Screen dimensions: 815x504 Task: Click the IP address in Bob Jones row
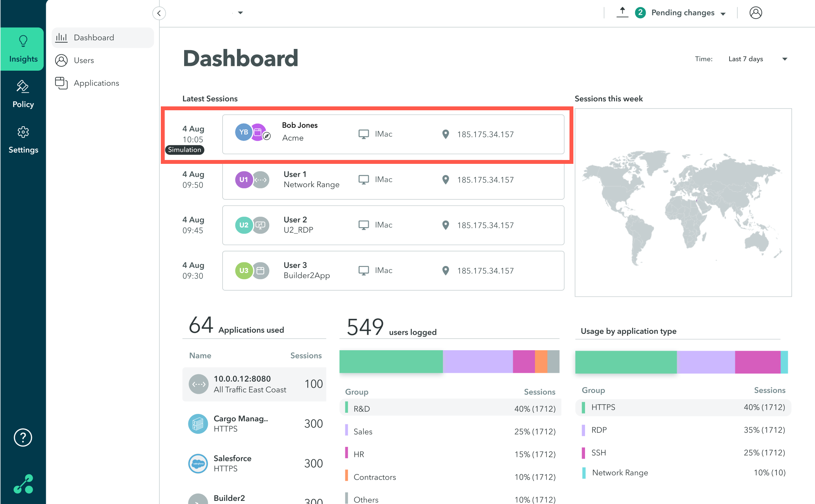point(485,134)
